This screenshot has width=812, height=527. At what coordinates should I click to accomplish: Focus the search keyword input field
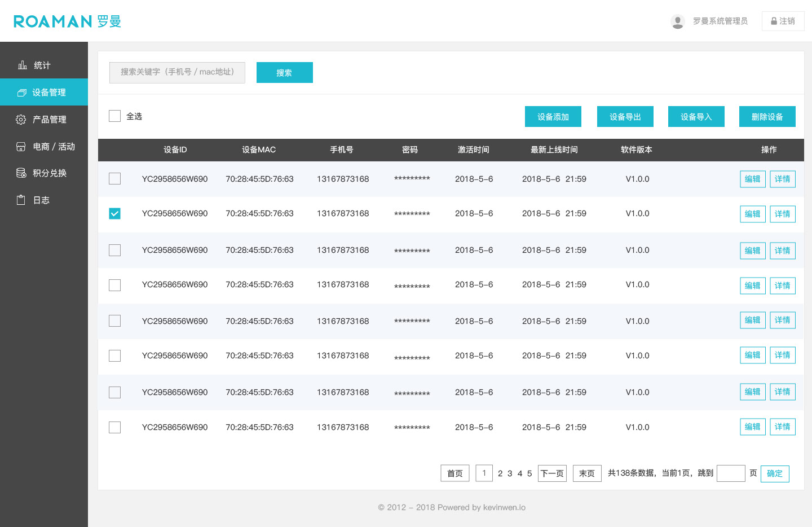177,72
